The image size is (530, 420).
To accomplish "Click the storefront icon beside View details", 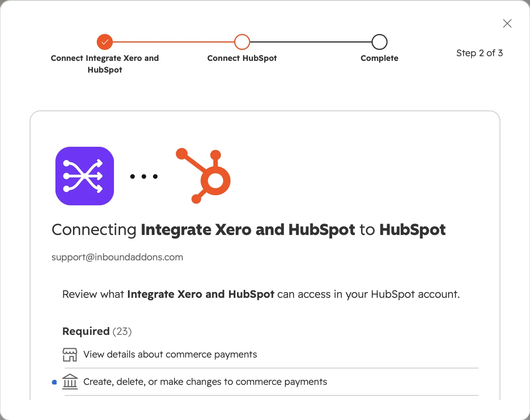I will 70,354.
